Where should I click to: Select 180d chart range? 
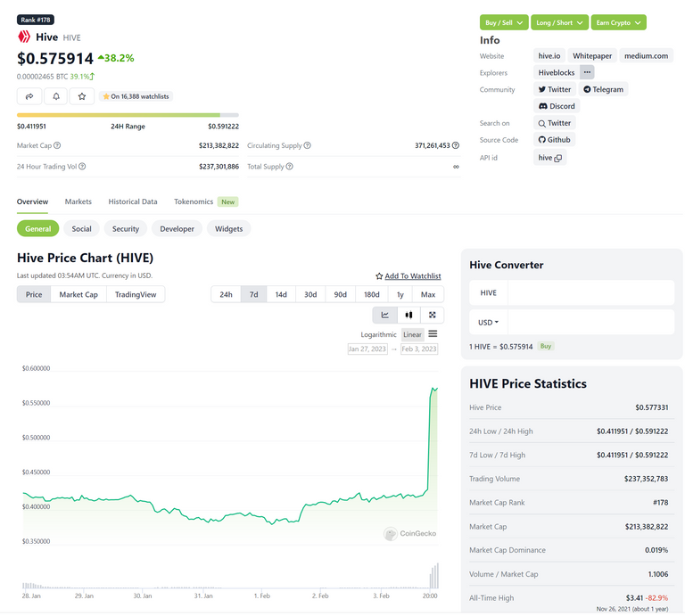[372, 295]
